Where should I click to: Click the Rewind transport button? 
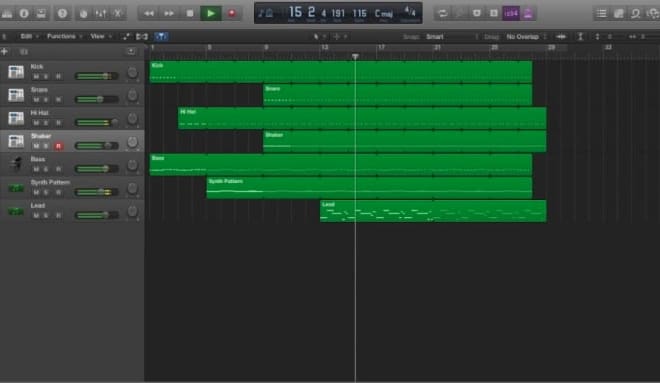click(149, 13)
